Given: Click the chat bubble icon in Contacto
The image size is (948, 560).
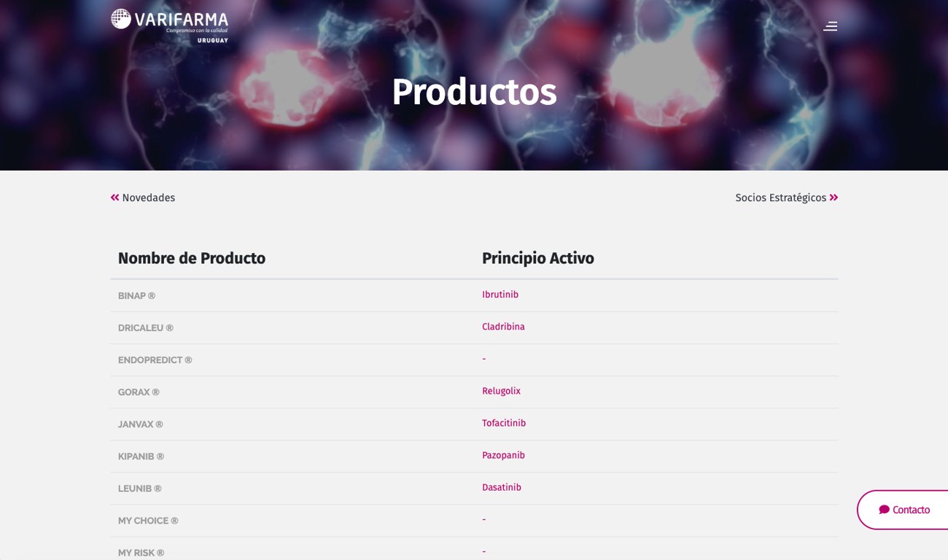Looking at the screenshot, I should pos(884,510).
